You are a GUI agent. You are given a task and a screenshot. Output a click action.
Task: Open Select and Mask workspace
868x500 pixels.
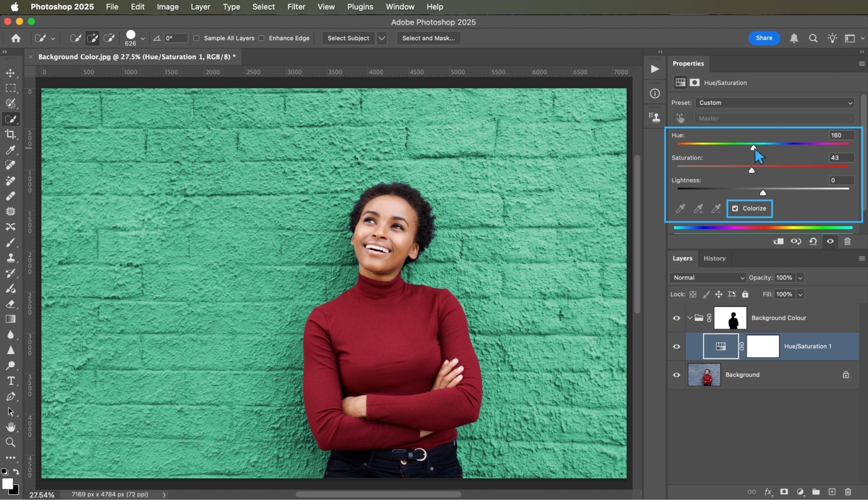(x=428, y=38)
